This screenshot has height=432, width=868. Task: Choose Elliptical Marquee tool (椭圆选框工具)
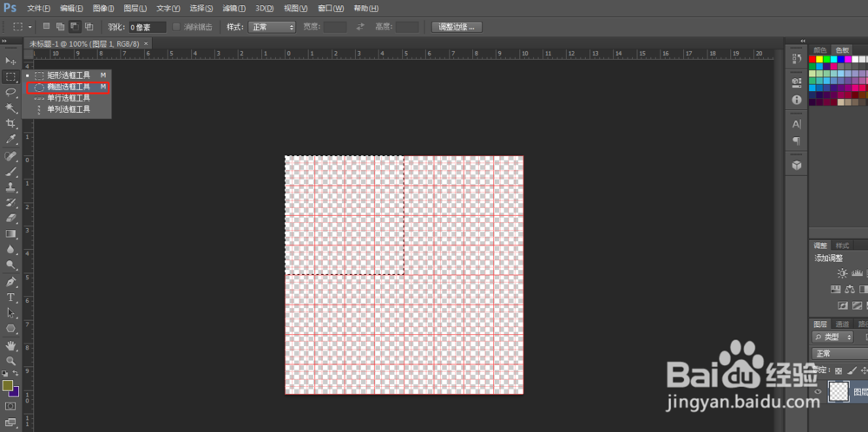pyautogui.click(x=68, y=87)
